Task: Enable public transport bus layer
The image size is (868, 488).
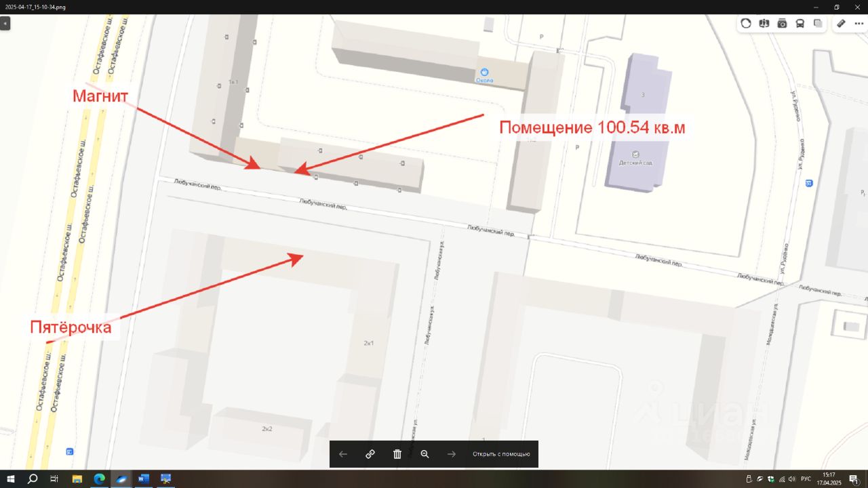Action: click(x=800, y=23)
